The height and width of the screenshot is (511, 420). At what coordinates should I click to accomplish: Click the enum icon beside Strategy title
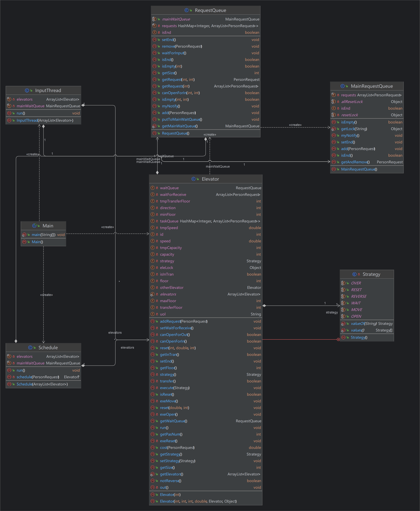tap(354, 274)
